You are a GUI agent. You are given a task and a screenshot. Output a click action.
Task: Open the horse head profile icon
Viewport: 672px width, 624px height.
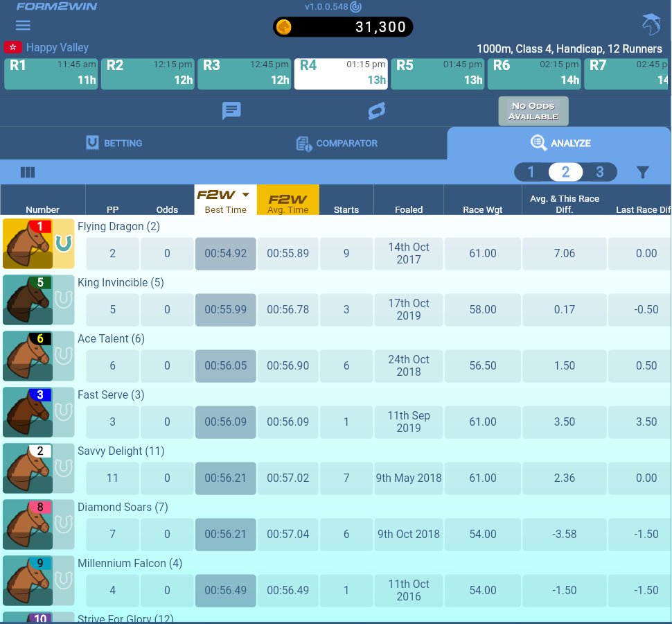click(651, 24)
